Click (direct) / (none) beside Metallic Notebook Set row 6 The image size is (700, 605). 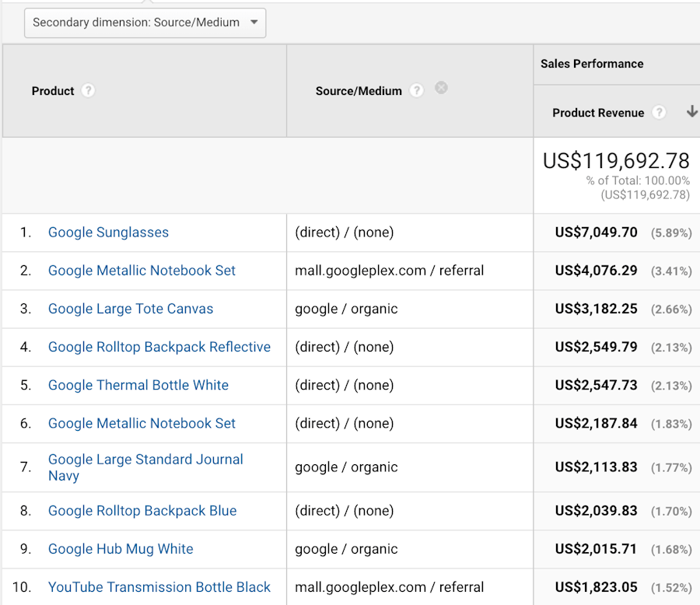coord(345,423)
